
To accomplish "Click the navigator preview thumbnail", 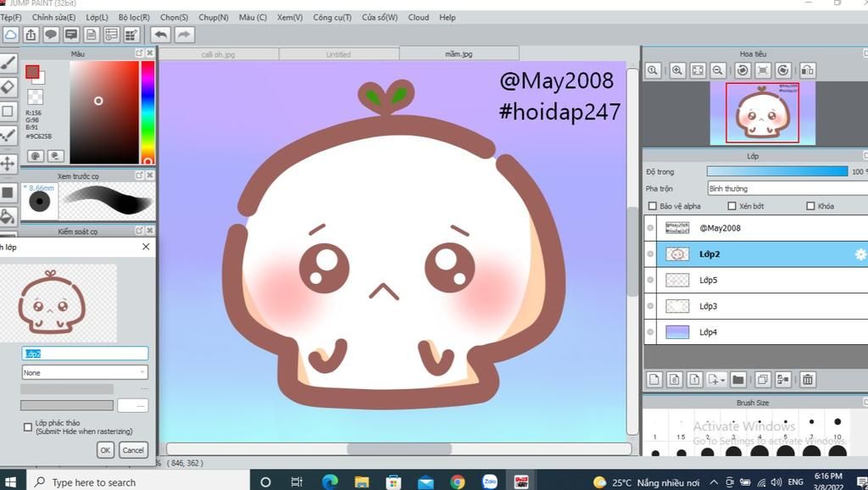I will click(x=762, y=113).
